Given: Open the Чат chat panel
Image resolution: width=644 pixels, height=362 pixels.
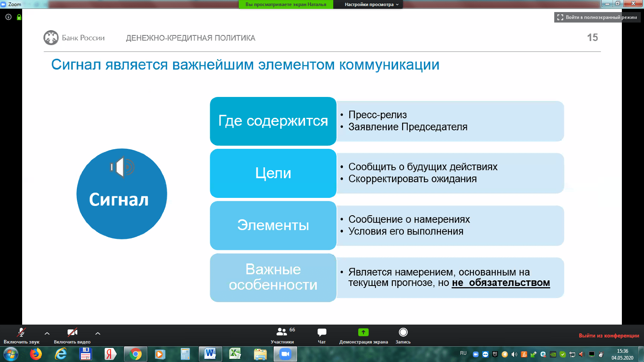Looking at the screenshot, I should [x=322, y=335].
